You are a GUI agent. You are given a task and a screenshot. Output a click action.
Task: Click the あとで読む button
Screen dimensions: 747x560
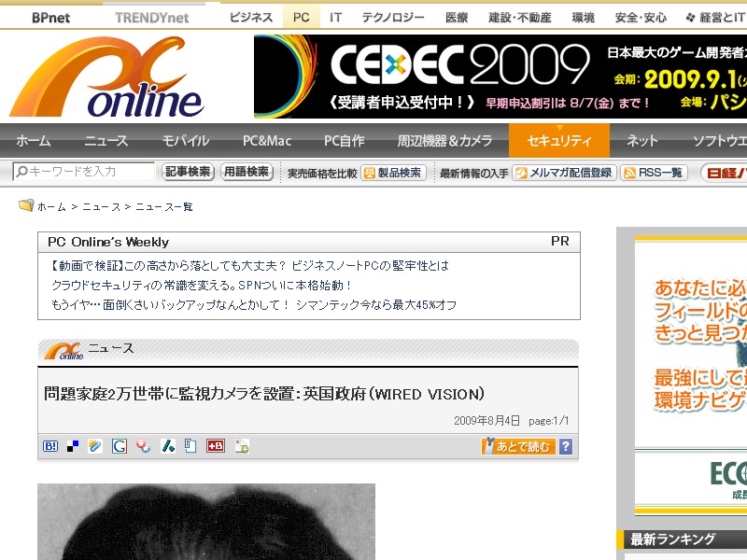(x=518, y=447)
